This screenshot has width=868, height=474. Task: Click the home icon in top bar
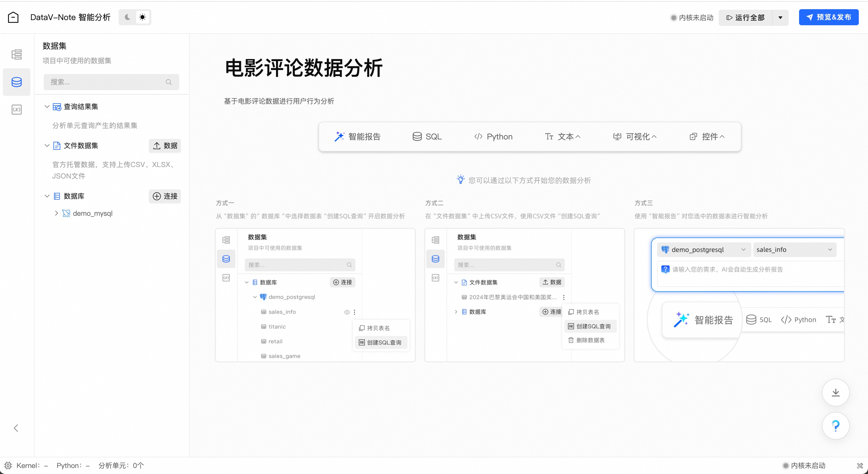pyautogui.click(x=13, y=17)
